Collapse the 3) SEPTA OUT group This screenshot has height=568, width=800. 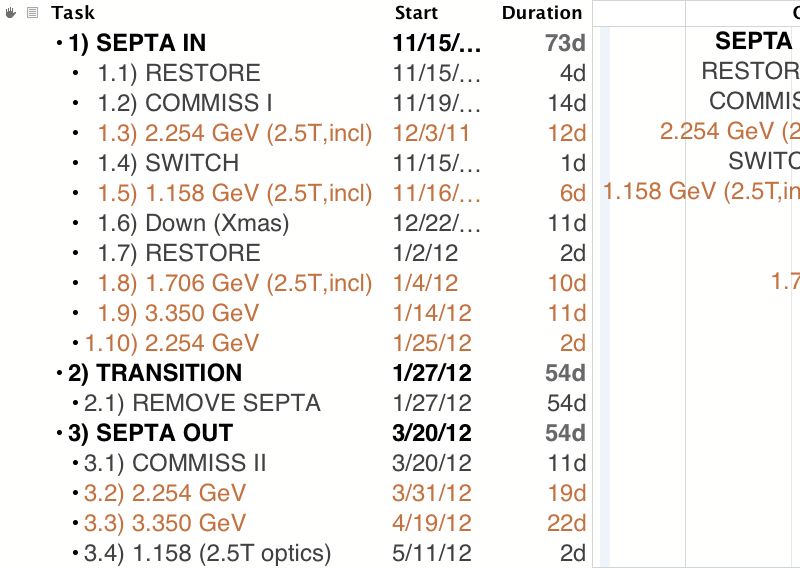coord(59,433)
